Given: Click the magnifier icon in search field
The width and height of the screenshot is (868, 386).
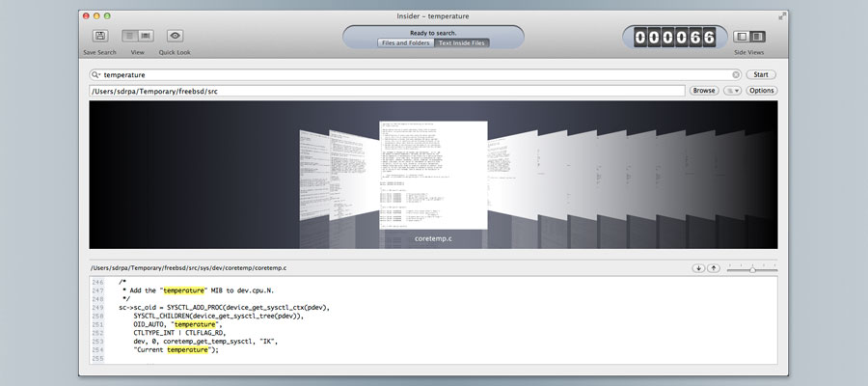Looking at the screenshot, I should coord(95,74).
